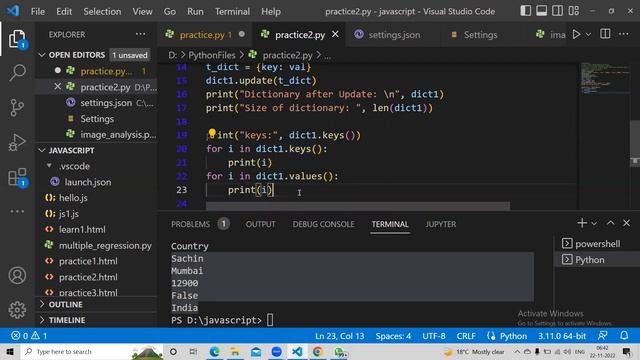This screenshot has width=640, height=360.
Task: Change end of line sequence CRLF
Action: point(466,336)
